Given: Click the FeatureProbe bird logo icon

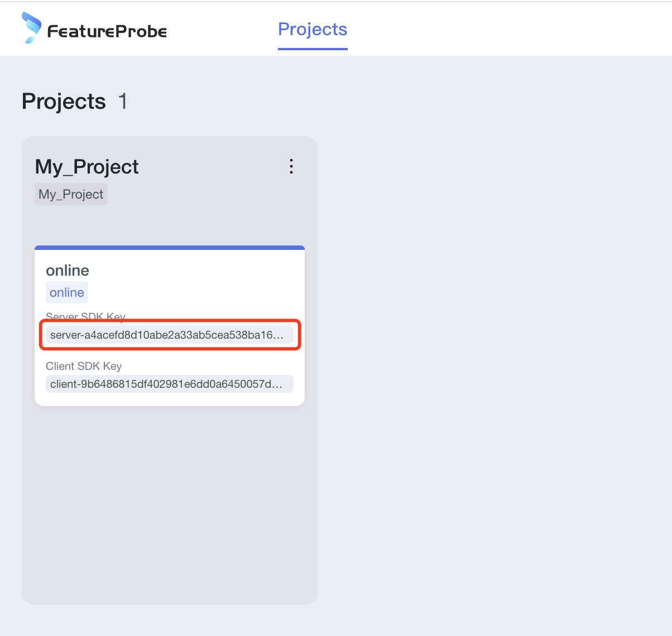Looking at the screenshot, I should (31, 27).
